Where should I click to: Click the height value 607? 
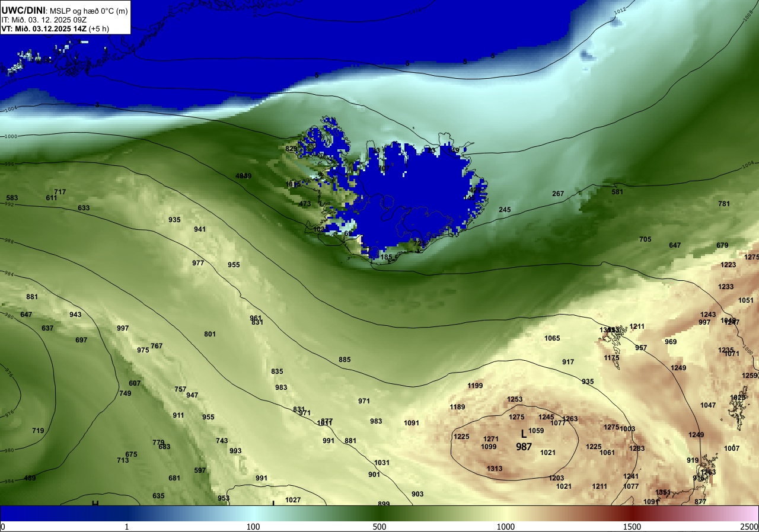[x=135, y=383]
